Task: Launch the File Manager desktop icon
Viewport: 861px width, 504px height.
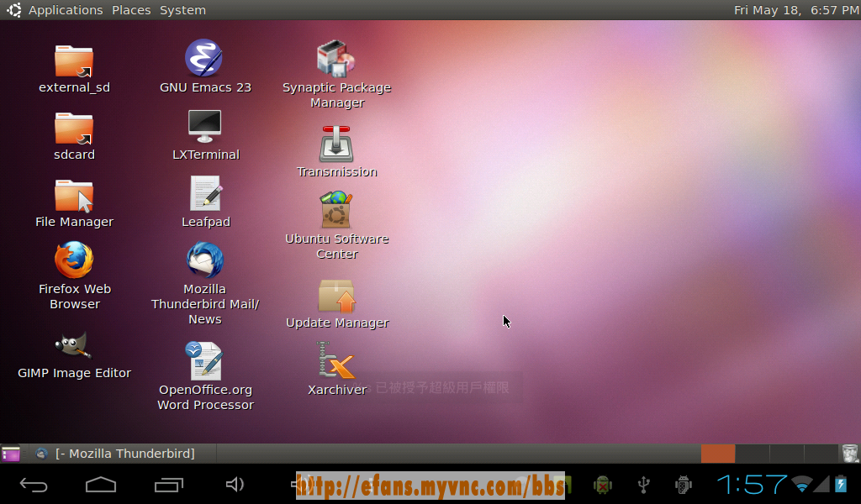Action: [74, 196]
